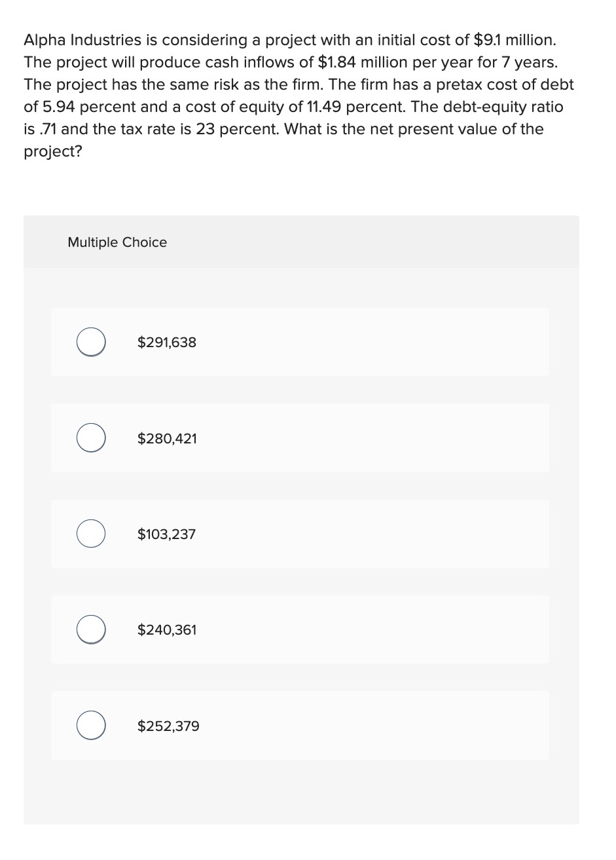Click the $280,421 answer label
Viewport: 616px width, 860px height.
coord(167,438)
